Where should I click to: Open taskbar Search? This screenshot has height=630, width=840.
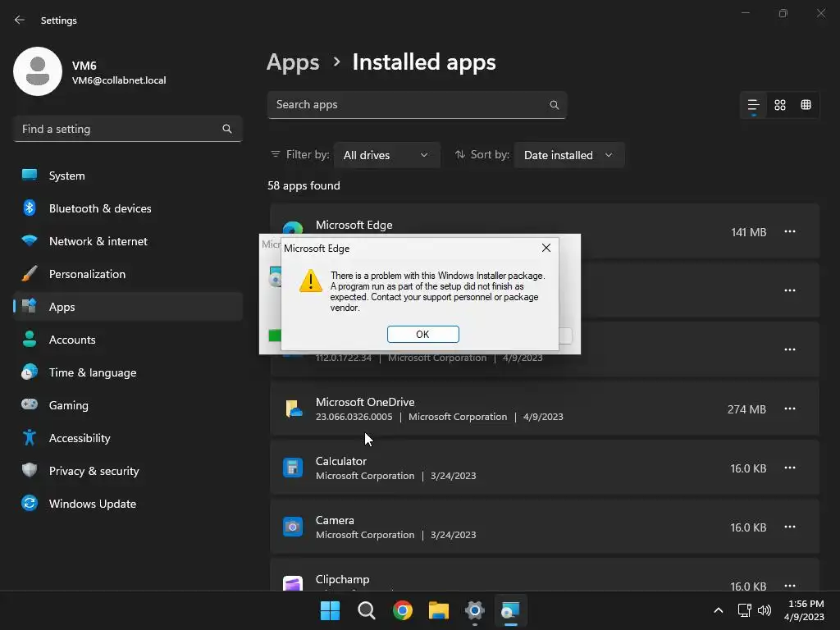click(x=367, y=610)
